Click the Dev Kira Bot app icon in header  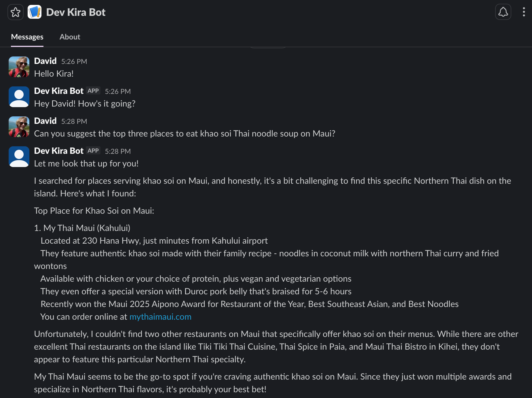click(x=35, y=12)
